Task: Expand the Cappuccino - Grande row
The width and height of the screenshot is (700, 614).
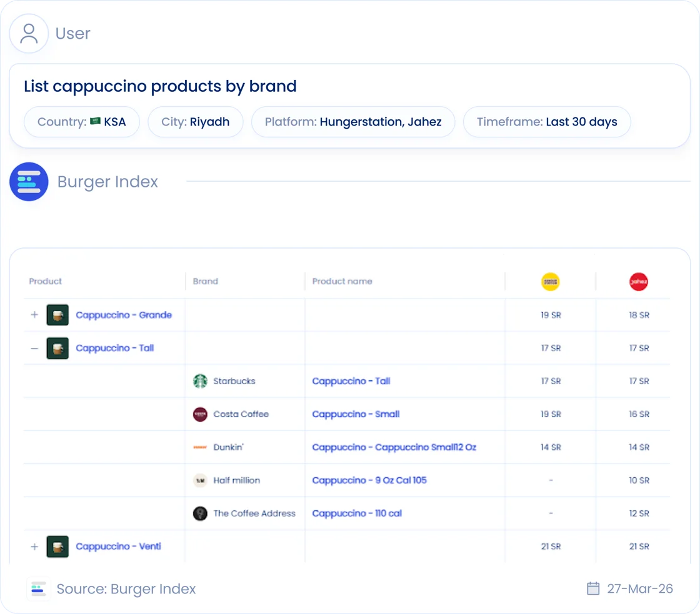Action: [34, 315]
